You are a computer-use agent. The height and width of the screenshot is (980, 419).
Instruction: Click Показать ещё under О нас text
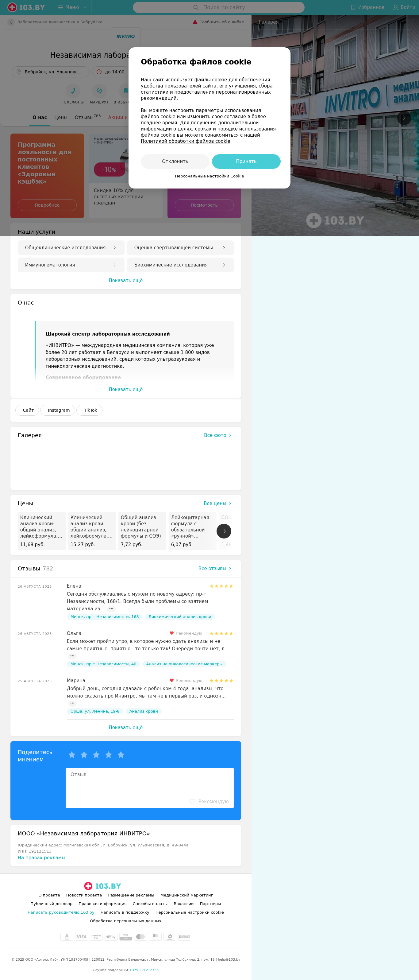[x=125, y=390]
